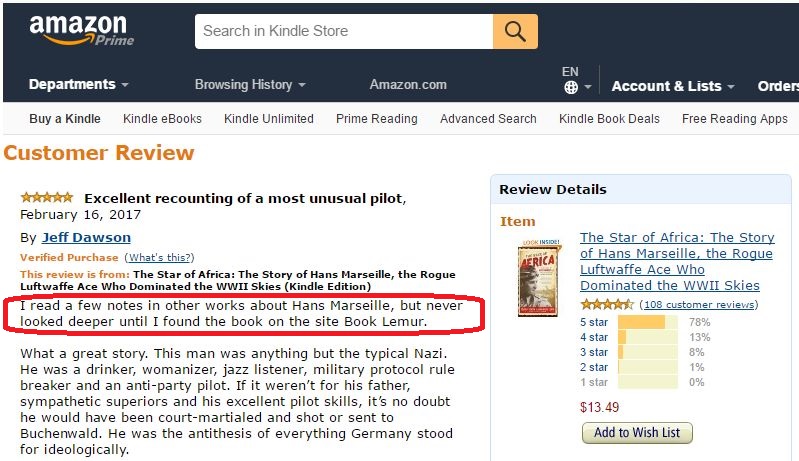Expand the Account & Lists menu

pos(673,86)
